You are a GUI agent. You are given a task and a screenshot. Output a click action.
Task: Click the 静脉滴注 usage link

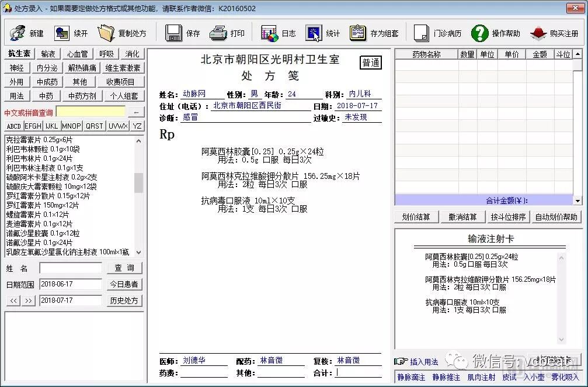(412, 377)
